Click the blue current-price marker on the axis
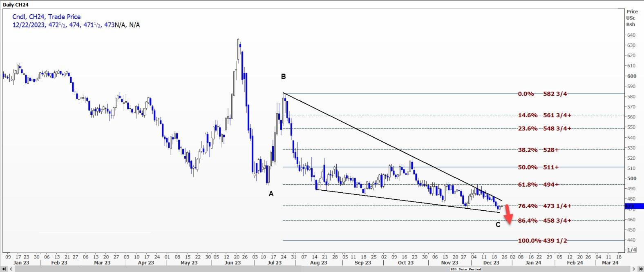This screenshot has height=272, width=644. pyautogui.click(x=634, y=206)
